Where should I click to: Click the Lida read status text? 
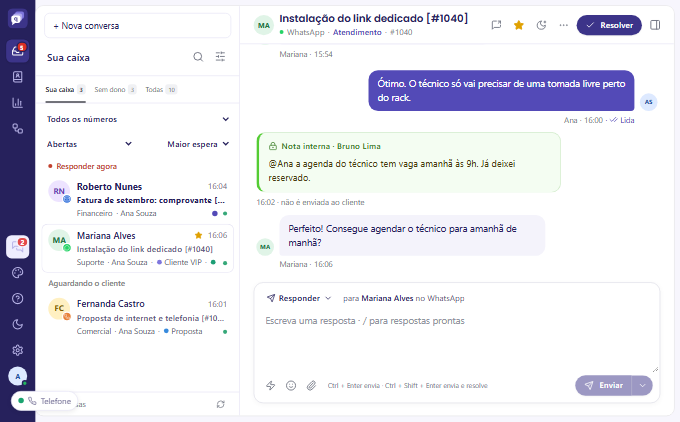(x=627, y=120)
